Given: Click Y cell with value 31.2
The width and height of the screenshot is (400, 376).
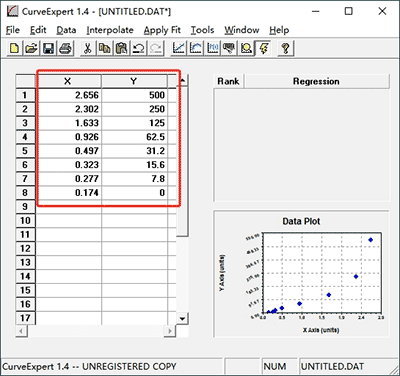Looking at the screenshot, I should tap(134, 151).
